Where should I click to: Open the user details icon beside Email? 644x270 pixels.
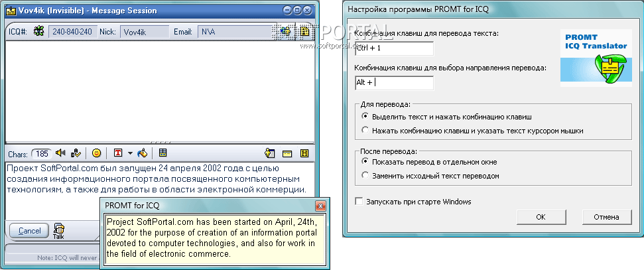[285, 31]
